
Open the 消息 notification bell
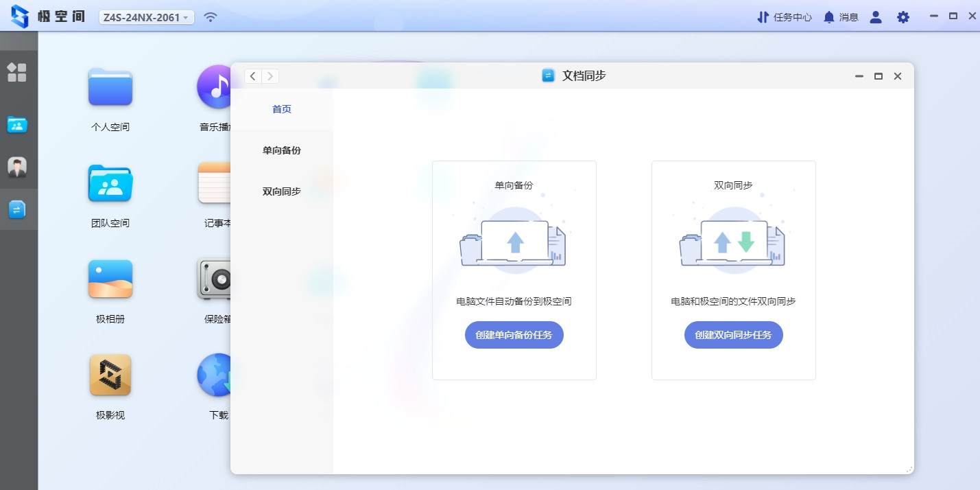839,16
